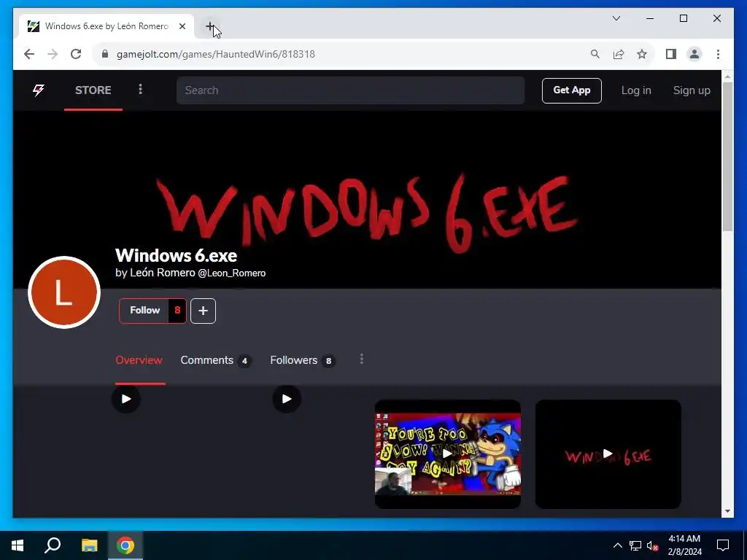
Task: Click the scrollbar down arrow
Action: [727, 511]
